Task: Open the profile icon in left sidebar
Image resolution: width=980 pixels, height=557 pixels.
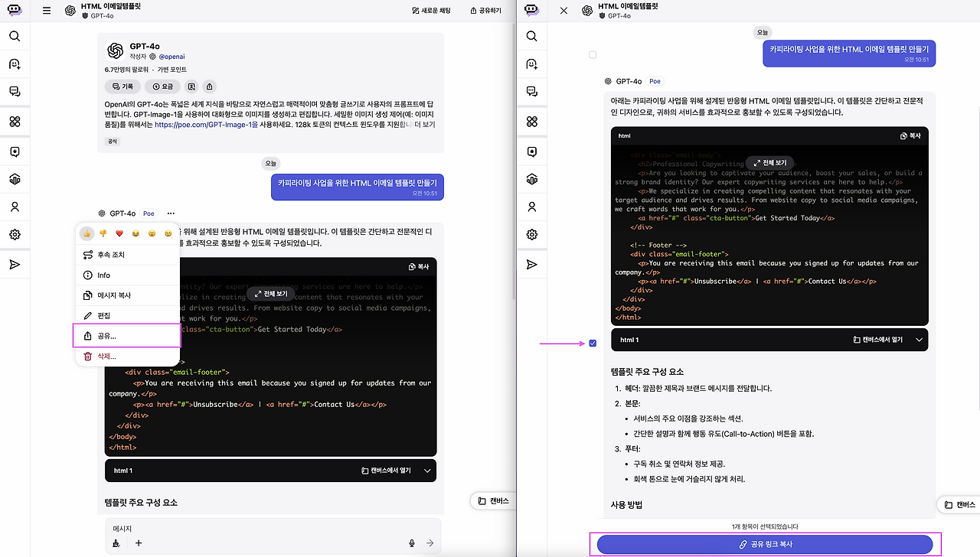Action: click(15, 207)
